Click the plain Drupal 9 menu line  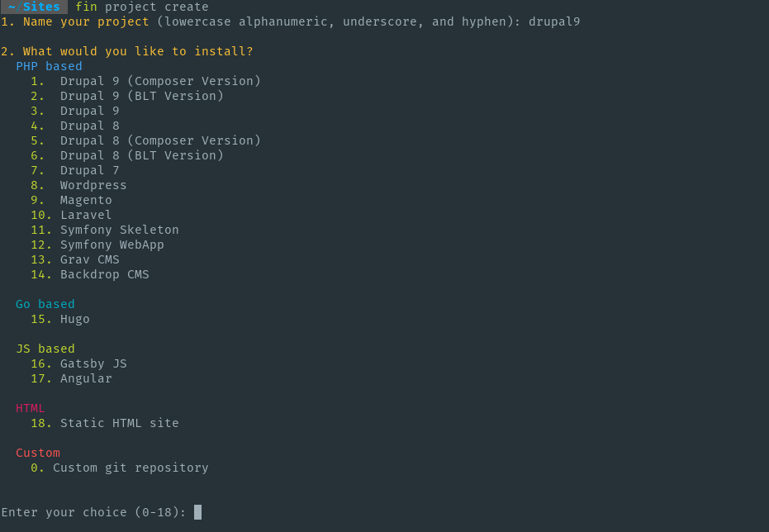(75, 111)
